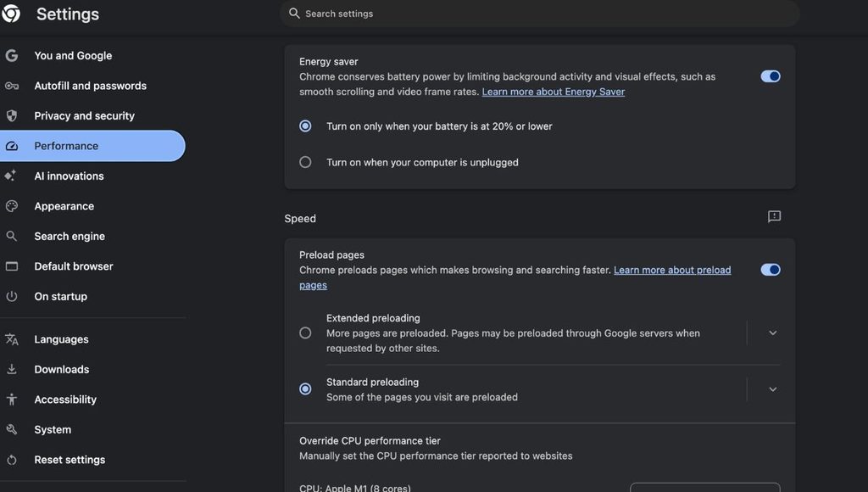This screenshot has height=492, width=868.
Task: Click the Google G icon in sidebar
Action: tap(12, 55)
